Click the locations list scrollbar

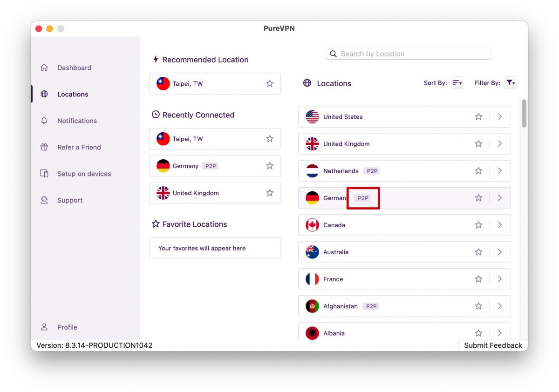click(x=524, y=113)
